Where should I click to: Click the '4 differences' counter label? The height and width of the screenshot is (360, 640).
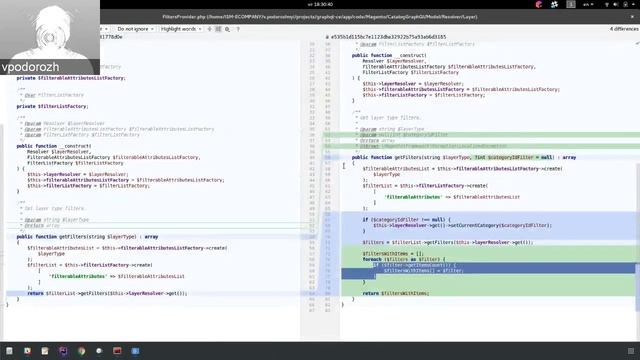624,29
